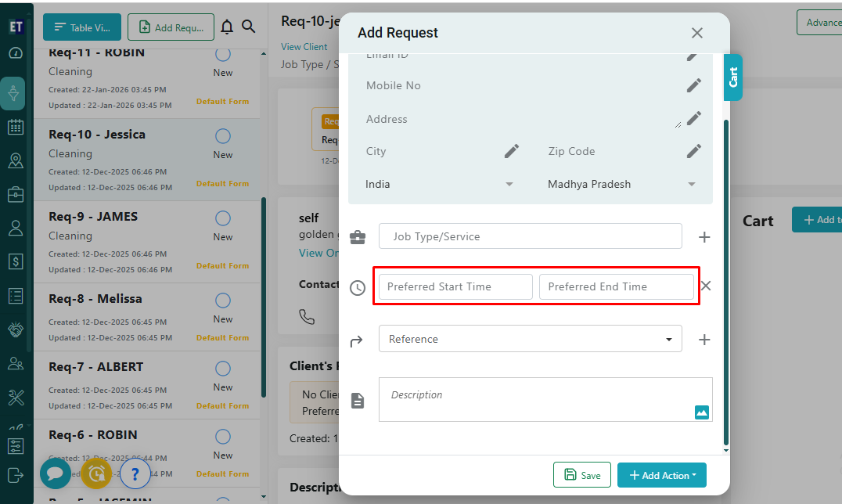
Task: Click the dollar invoice icon in sidebar
Action: click(x=16, y=261)
